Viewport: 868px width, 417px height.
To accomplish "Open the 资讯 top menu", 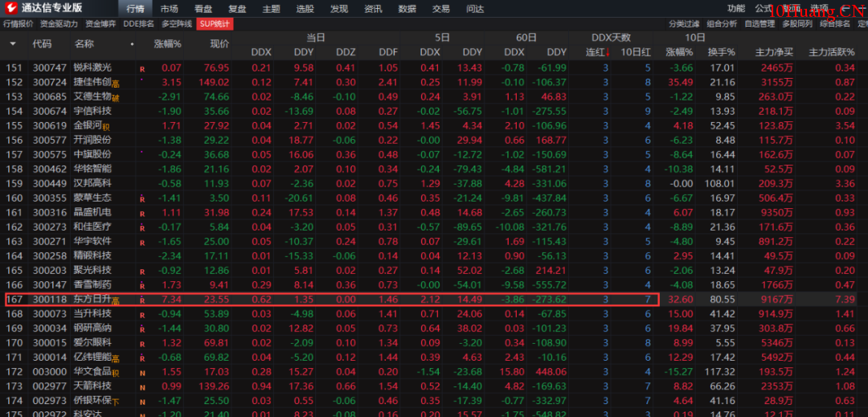I will 373,9.
